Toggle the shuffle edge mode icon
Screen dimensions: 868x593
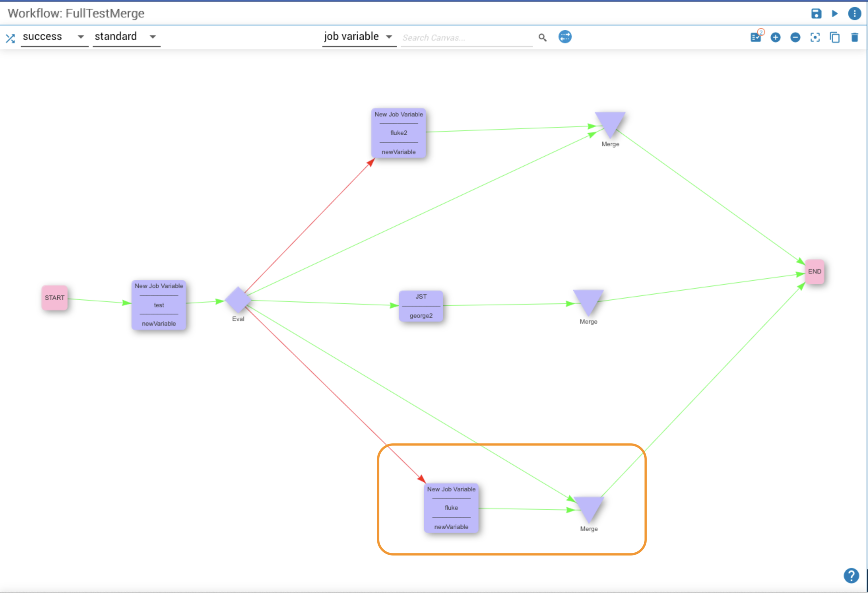click(x=11, y=38)
